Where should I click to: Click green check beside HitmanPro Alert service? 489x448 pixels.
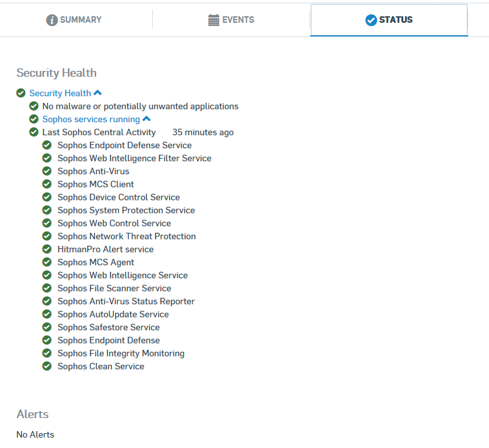(x=47, y=249)
